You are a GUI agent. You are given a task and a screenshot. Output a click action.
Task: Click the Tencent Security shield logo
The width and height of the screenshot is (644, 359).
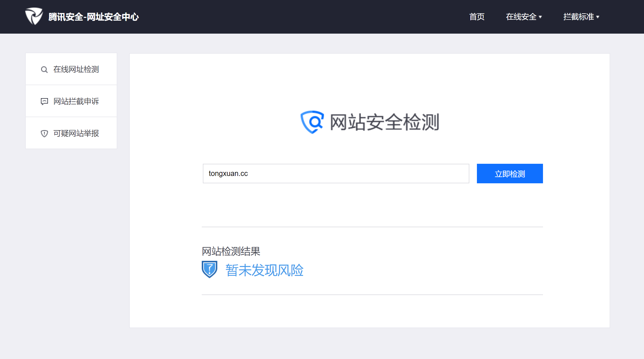point(34,16)
